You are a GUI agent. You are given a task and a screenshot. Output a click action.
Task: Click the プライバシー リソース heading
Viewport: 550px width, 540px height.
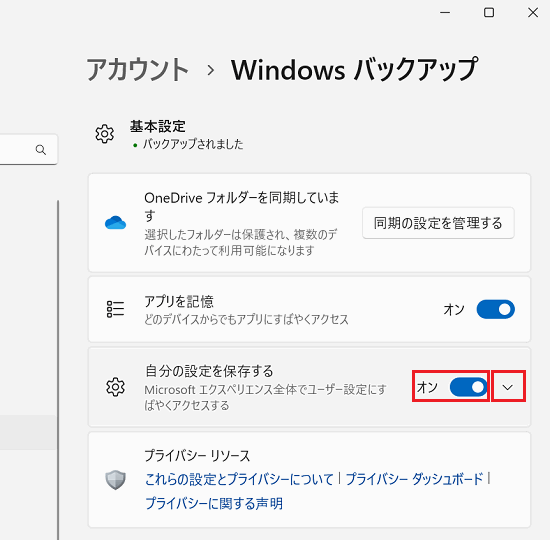point(197,455)
